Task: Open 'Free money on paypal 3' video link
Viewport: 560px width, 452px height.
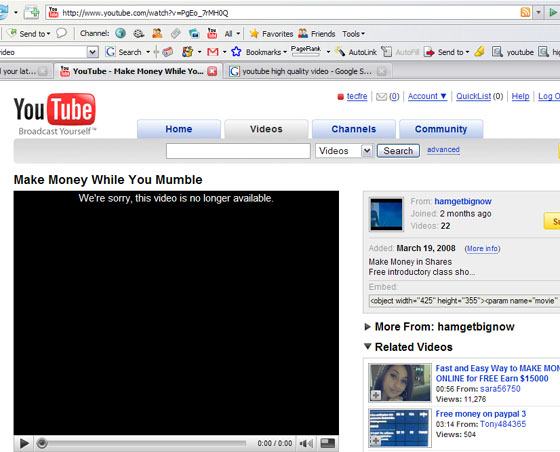Action: point(481,414)
